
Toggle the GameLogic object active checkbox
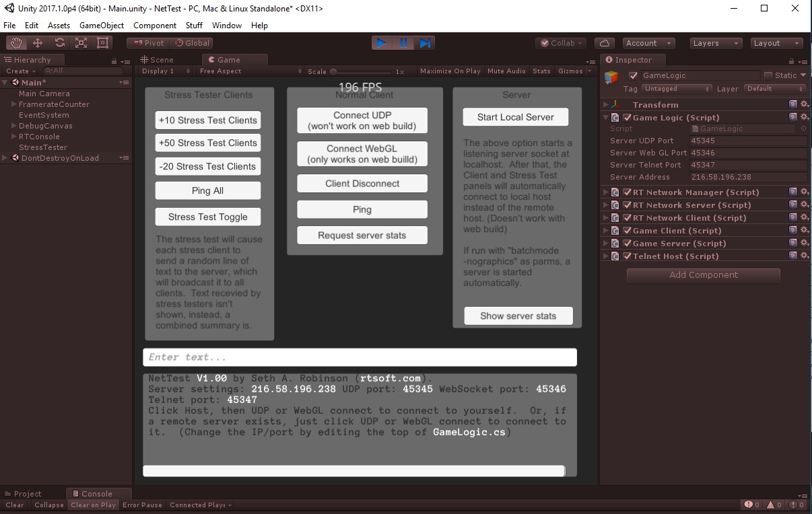click(633, 75)
